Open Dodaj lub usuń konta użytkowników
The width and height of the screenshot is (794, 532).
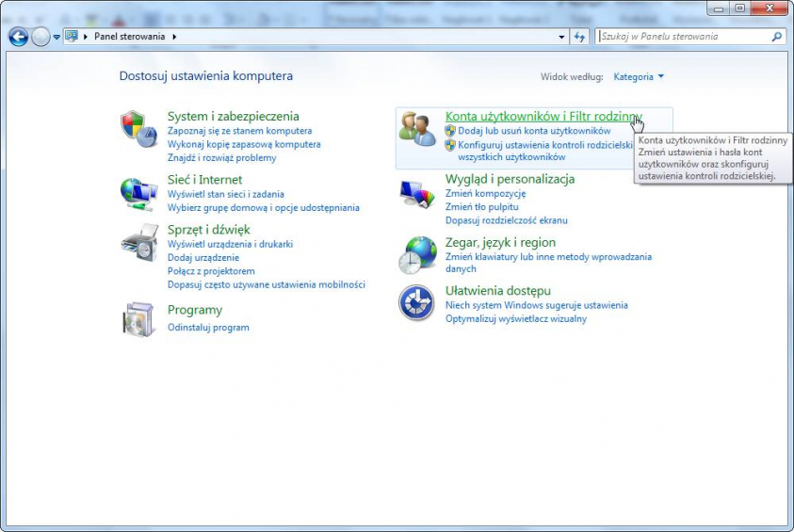[534, 131]
